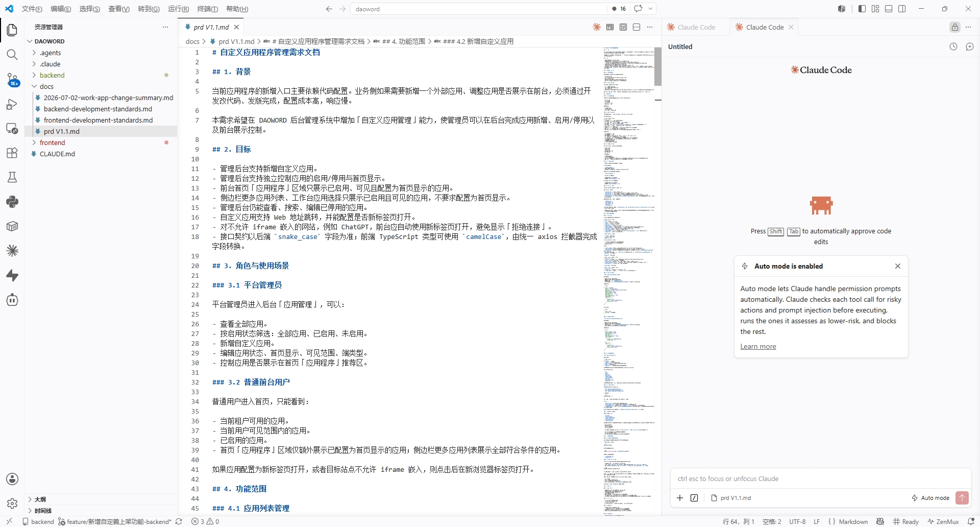Open the 文件(F) menu

tap(32, 9)
